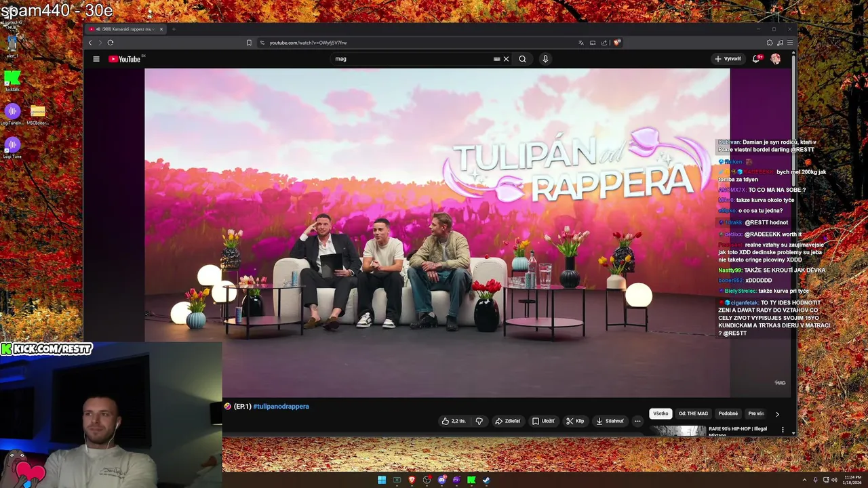Click the share icon in address bar
868x488 pixels.
click(x=604, y=43)
